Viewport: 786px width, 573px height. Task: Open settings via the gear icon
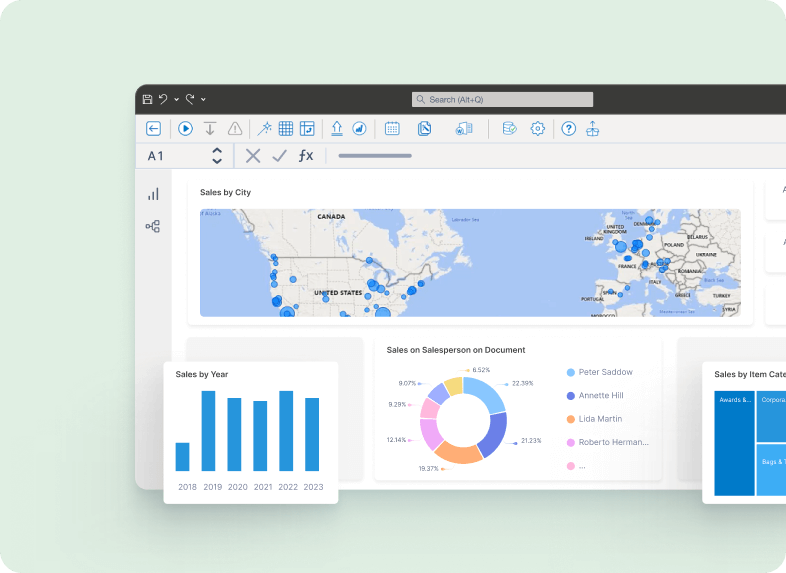[x=537, y=129]
